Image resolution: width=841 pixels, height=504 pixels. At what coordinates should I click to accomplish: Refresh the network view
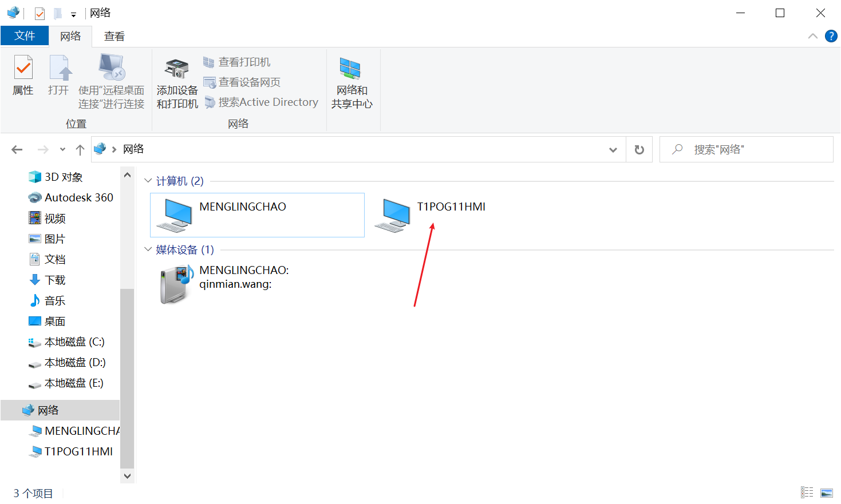639,149
